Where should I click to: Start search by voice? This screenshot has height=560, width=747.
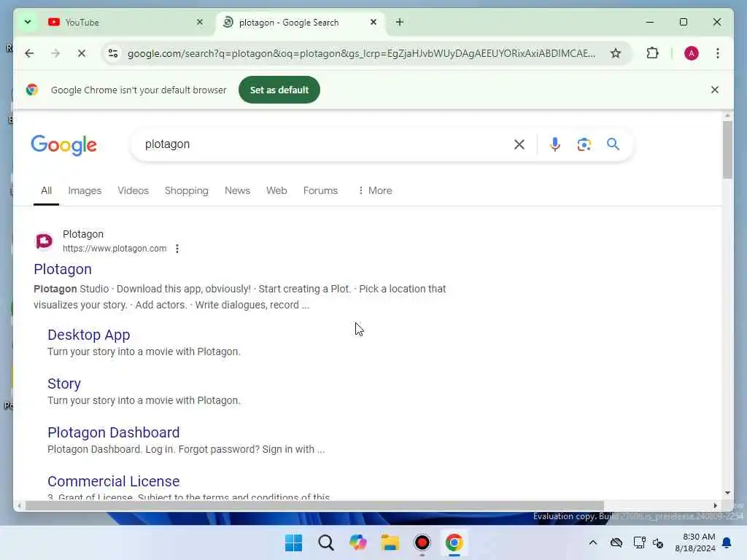click(x=554, y=144)
